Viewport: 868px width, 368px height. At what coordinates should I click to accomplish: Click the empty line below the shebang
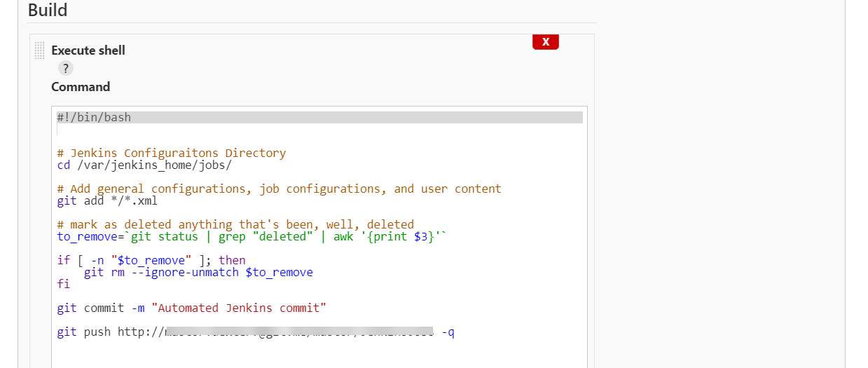click(x=210, y=130)
